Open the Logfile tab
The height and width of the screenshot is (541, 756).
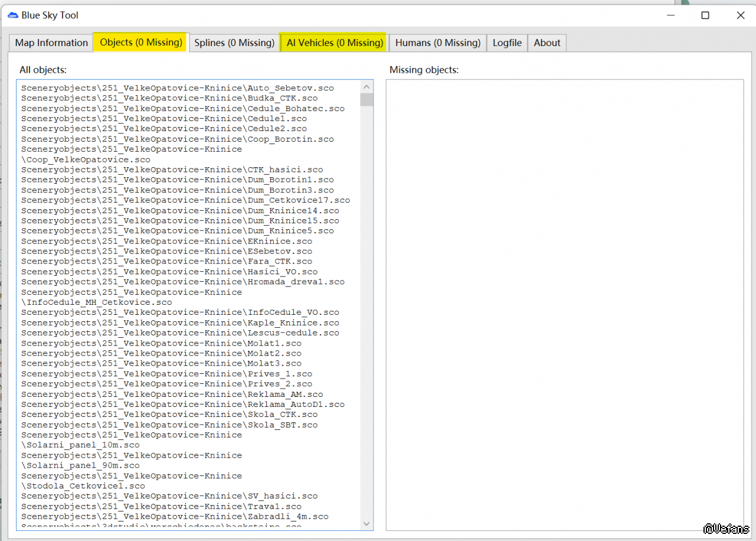507,43
